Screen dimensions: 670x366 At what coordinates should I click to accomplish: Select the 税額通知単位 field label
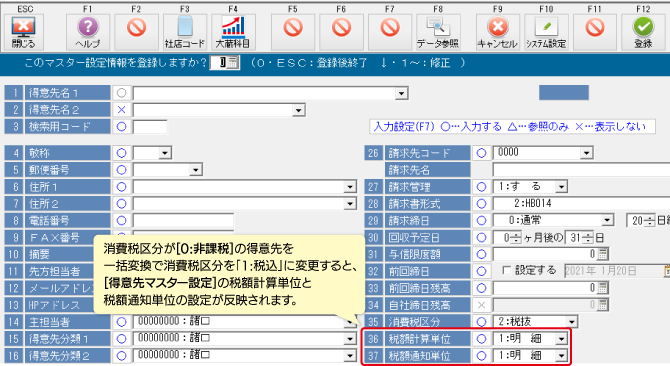point(427,356)
